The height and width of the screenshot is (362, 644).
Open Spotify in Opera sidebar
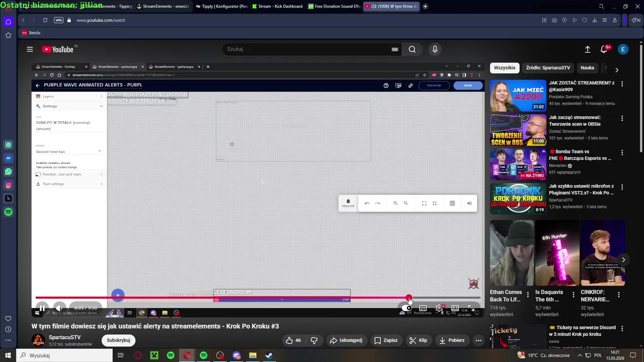point(8,212)
